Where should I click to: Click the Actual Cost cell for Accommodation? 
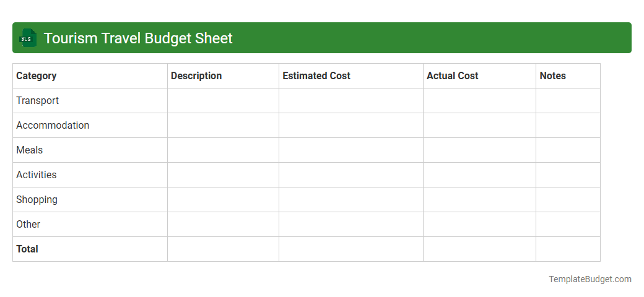coord(479,126)
